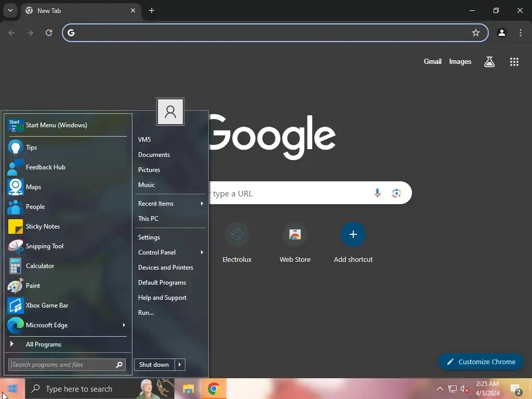Viewport: 532px width, 399px height.
Task: Bookmark this tab with star icon
Action: [476, 33]
